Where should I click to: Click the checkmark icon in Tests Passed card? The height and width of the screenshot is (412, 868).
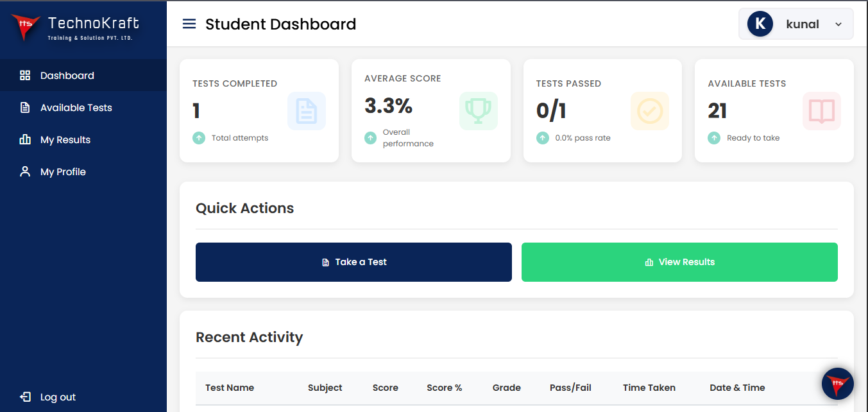tap(649, 111)
